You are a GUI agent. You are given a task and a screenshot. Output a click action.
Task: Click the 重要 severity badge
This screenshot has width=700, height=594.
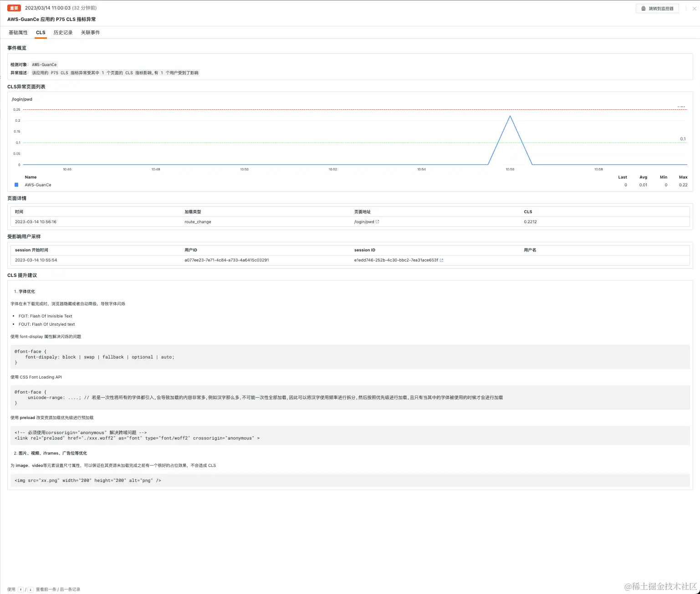point(14,8)
